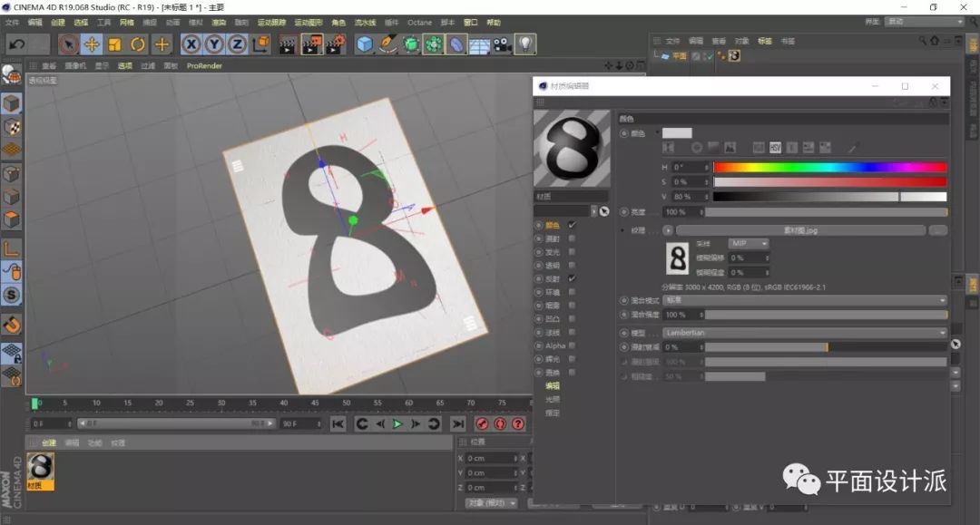Add a Cube primitive object
Image resolution: width=980 pixels, height=525 pixels.
tap(365, 44)
